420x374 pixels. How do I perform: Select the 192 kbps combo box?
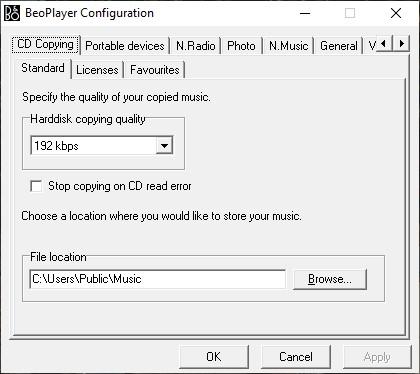102,146
